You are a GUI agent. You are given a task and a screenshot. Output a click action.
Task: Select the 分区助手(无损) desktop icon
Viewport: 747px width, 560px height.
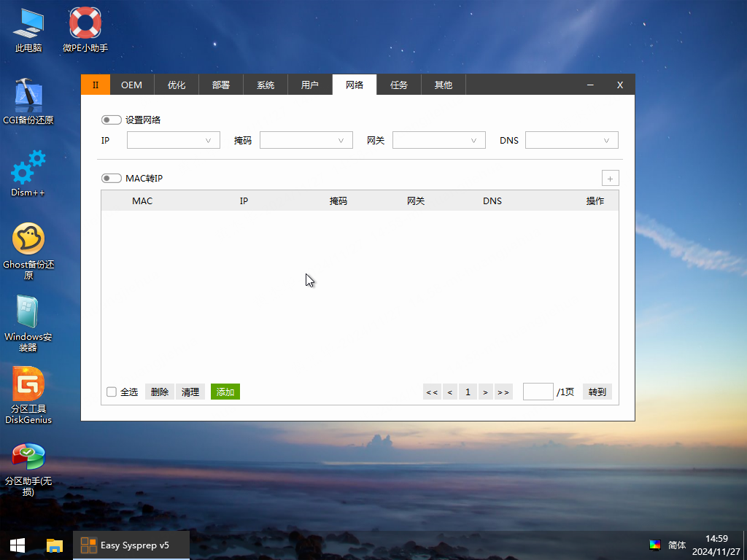(28, 470)
